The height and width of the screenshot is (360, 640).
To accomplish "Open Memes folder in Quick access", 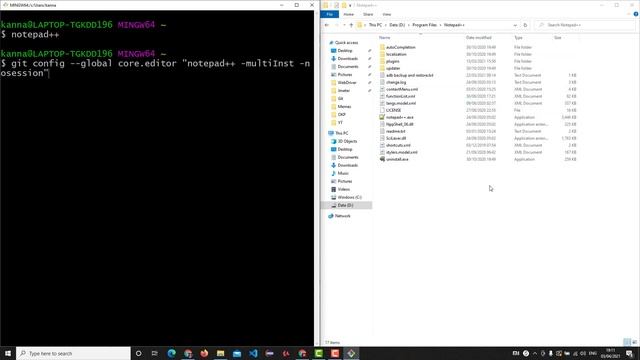I will point(344,107).
